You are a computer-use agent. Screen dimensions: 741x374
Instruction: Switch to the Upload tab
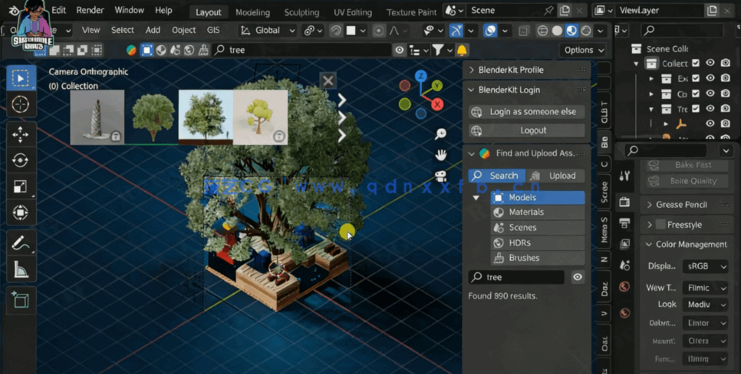pyautogui.click(x=556, y=176)
